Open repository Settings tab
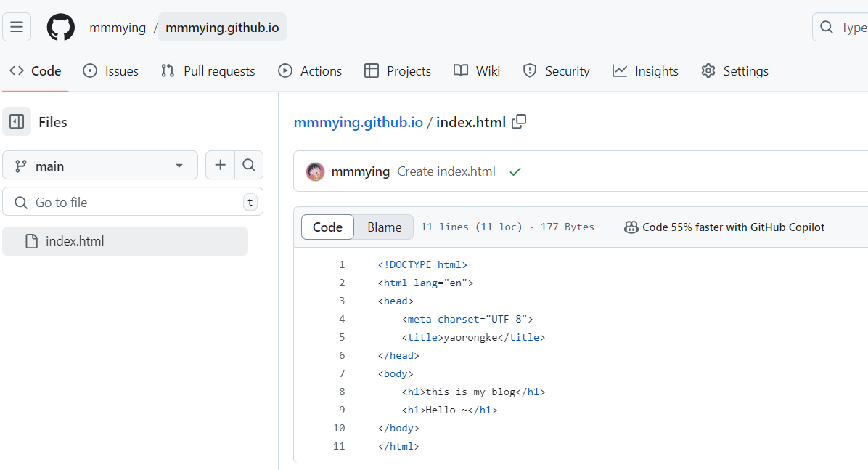Viewport: 868px width, 470px height. (734, 71)
